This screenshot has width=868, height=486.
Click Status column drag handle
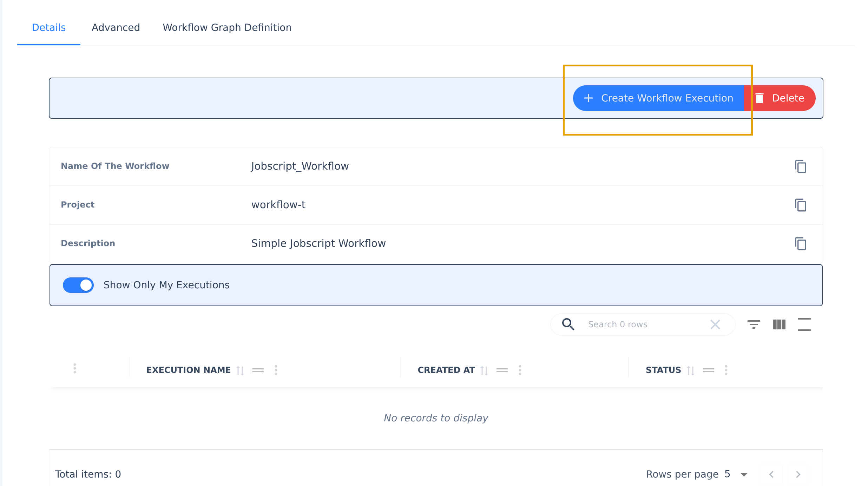(x=709, y=370)
